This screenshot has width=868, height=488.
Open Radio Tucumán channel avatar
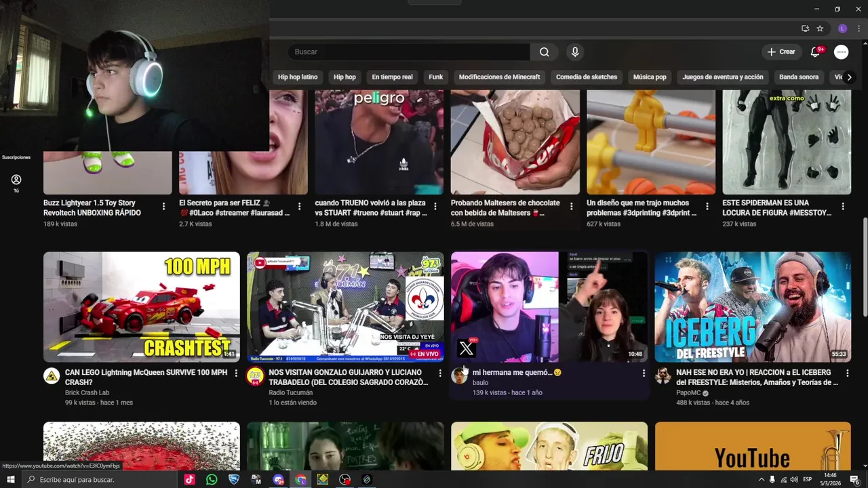[x=255, y=376]
